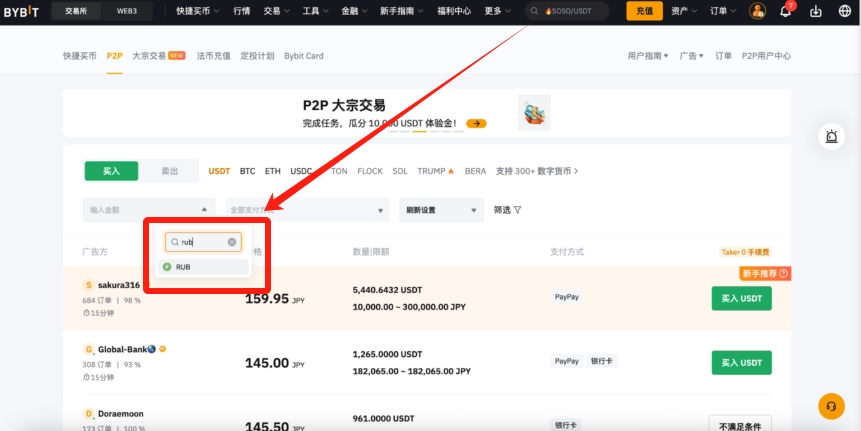This screenshot has height=431, width=861.
Task: Open the 用户指南 dropdown
Action: (648, 56)
